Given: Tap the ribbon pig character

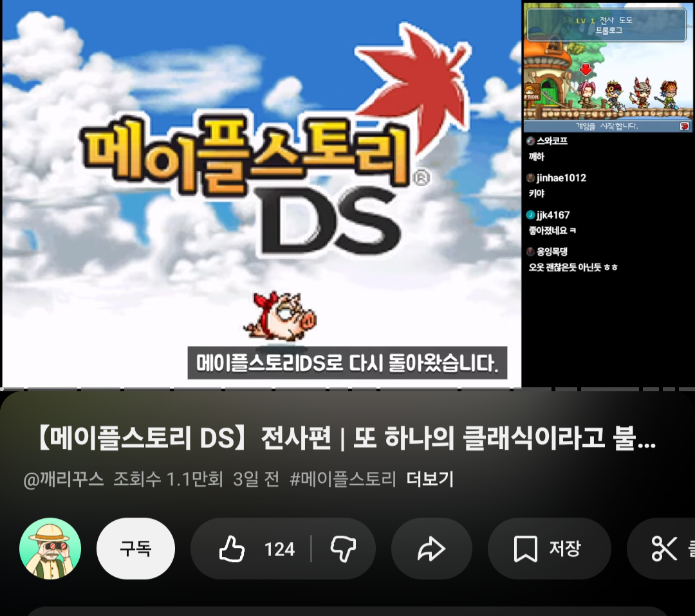Looking at the screenshot, I should pos(280,317).
